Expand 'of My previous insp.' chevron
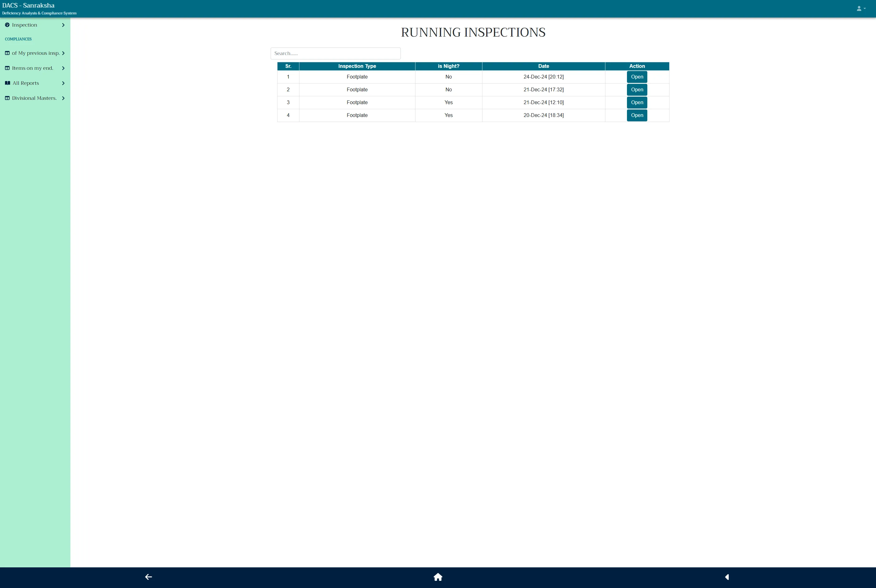Screen dimensions: 876x588 coord(63,53)
